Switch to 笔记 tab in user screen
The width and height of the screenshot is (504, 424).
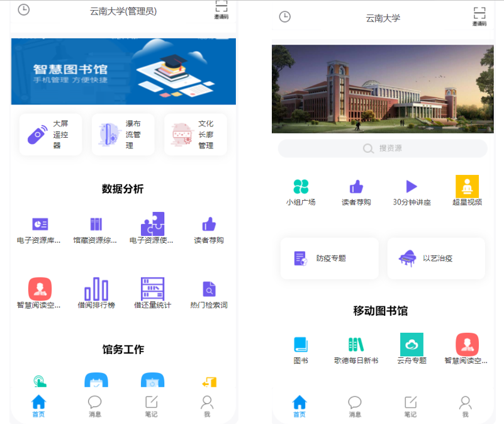pyautogui.click(x=410, y=406)
